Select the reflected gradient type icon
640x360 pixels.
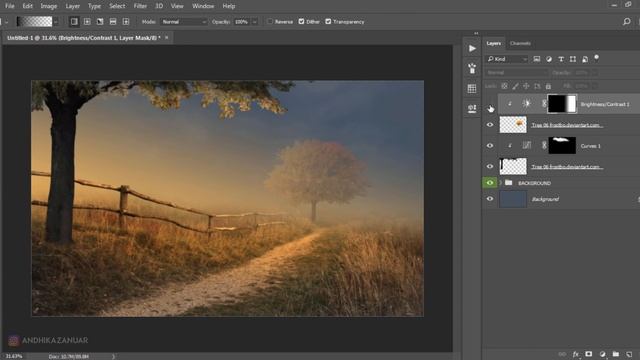[x=113, y=22]
